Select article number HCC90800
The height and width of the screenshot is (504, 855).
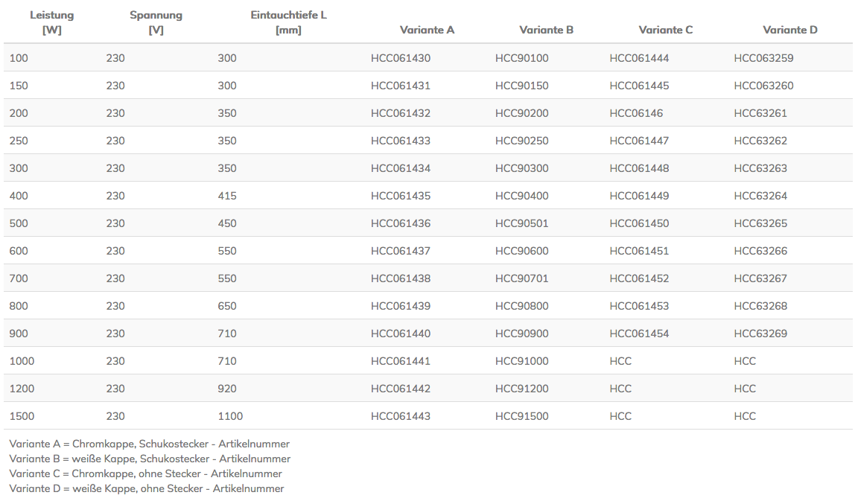coord(522,306)
